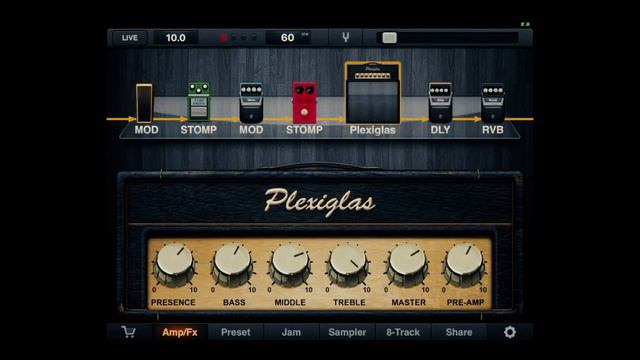Image resolution: width=640 pixels, height=360 pixels.
Task: Open the settings gear
Action: tap(509, 332)
